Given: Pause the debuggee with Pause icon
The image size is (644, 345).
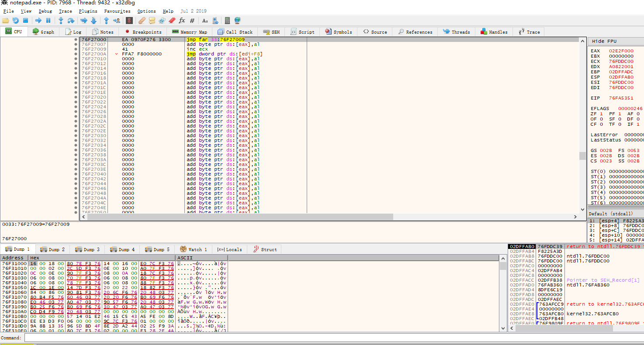Looking at the screenshot, I should pos(48,21).
